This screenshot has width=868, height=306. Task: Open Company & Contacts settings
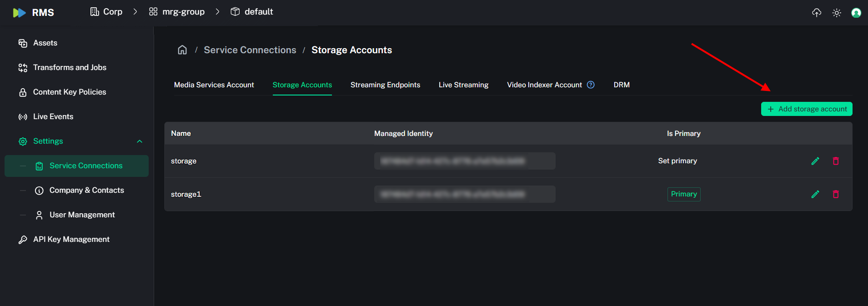point(86,190)
